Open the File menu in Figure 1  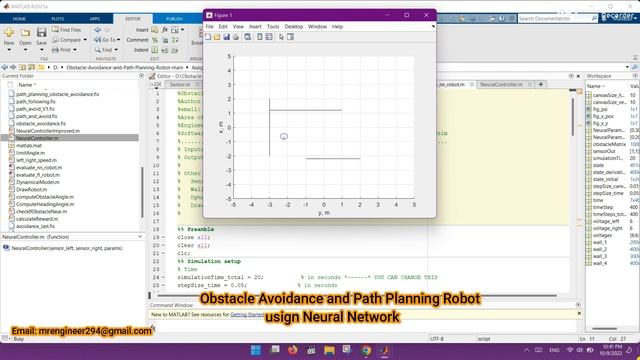coord(209,27)
